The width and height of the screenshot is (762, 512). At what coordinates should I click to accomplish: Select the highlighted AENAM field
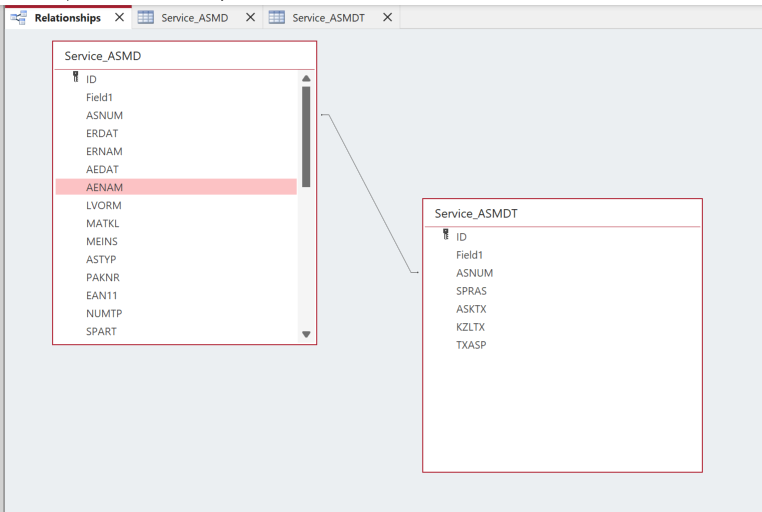[x=104, y=187]
